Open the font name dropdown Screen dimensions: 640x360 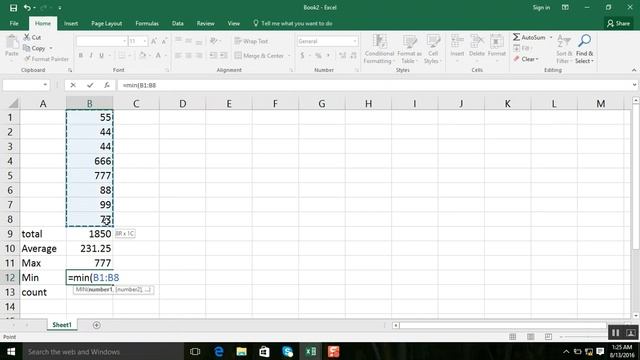(124, 41)
